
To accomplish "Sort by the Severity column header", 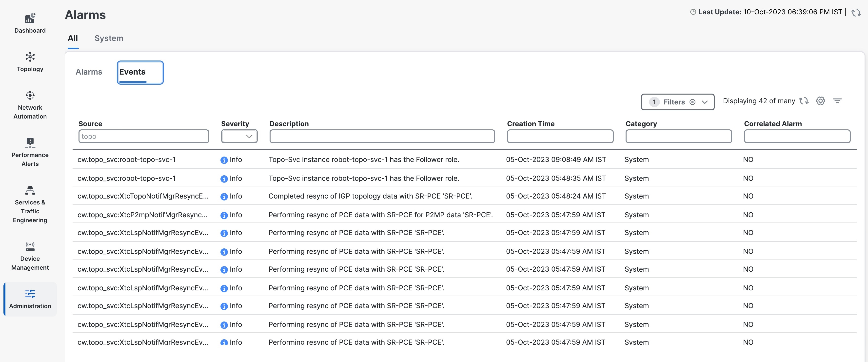I will pos(235,124).
